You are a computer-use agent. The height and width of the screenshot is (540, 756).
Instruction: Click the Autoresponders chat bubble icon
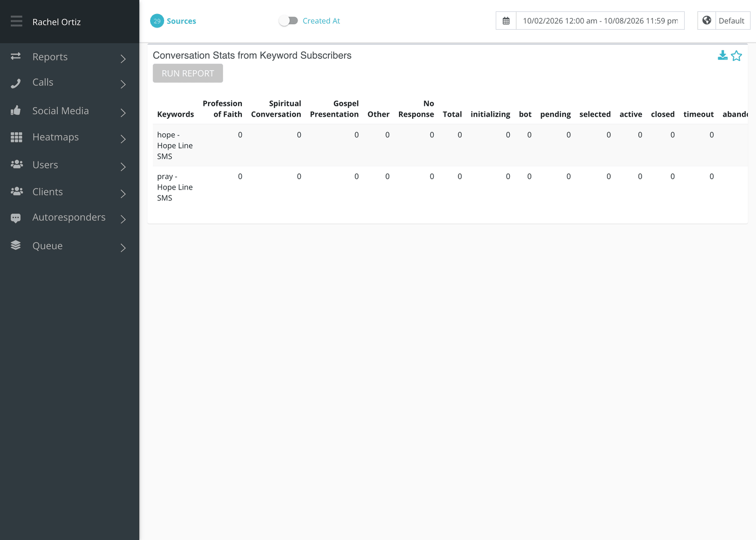click(16, 218)
